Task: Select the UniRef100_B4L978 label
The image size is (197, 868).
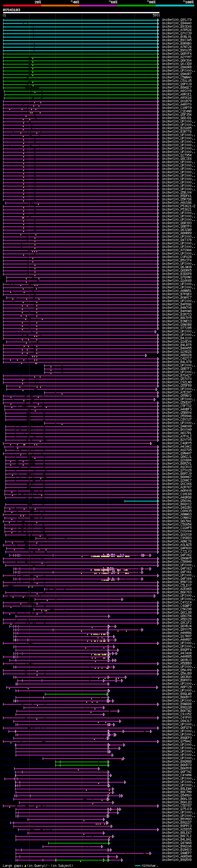Action: click(177, 362)
